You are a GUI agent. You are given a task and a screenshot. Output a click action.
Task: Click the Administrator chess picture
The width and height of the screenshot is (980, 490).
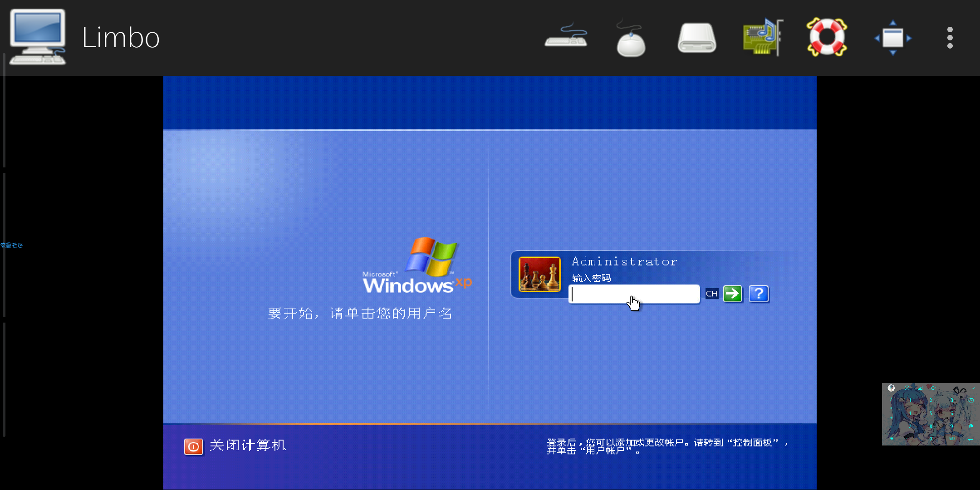pyautogui.click(x=540, y=274)
